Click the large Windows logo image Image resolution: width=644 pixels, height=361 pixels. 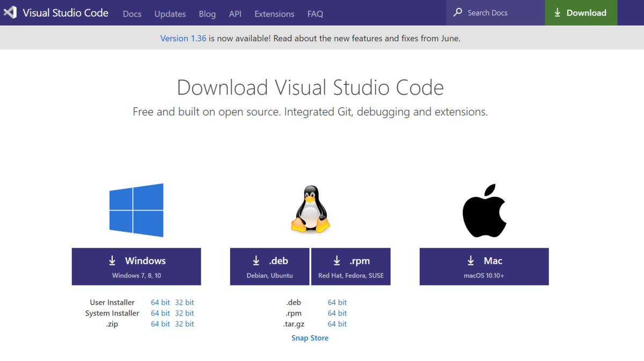pos(136,210)
